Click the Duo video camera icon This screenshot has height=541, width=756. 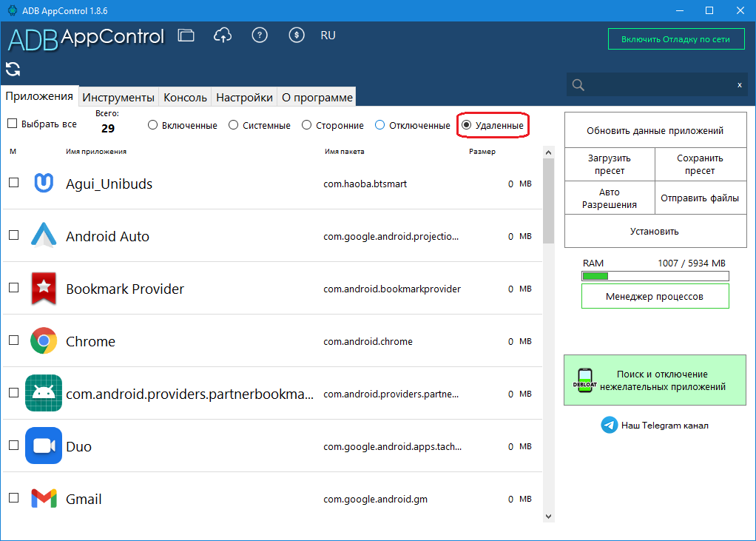[x=44, y=446]
